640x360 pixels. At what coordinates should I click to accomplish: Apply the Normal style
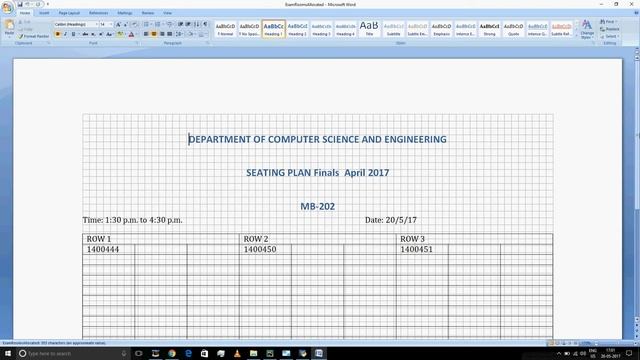pyautogui.click(x=225, y=29)
